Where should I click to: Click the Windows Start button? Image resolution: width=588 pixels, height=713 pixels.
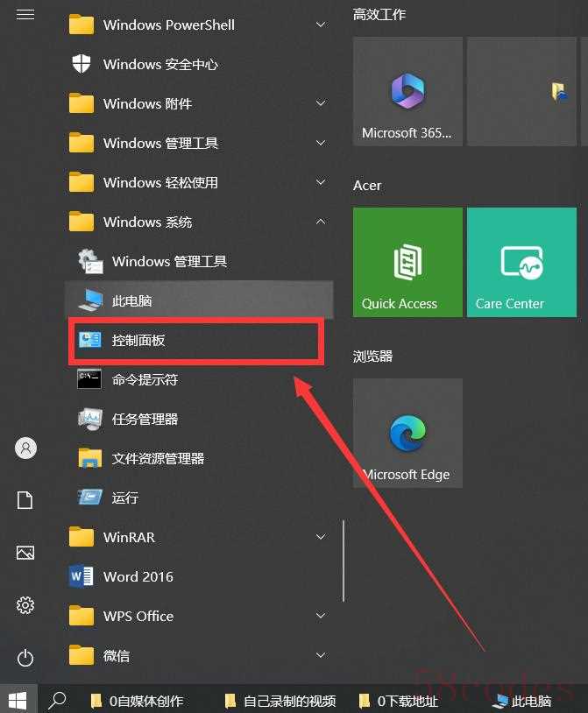pos(18,700)
